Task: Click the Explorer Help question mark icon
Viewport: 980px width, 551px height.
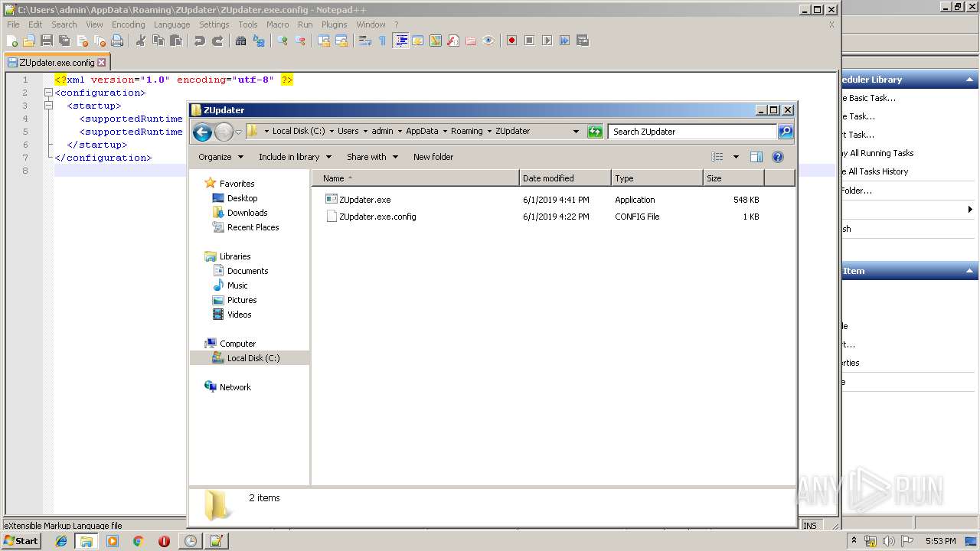Action: (x=778, y=157)
